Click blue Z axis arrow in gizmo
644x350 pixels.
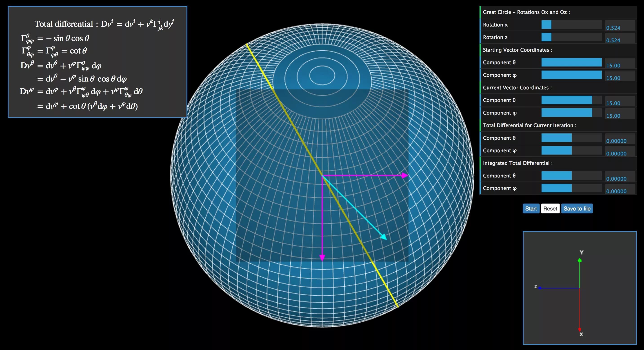click(x=540, y=288)
